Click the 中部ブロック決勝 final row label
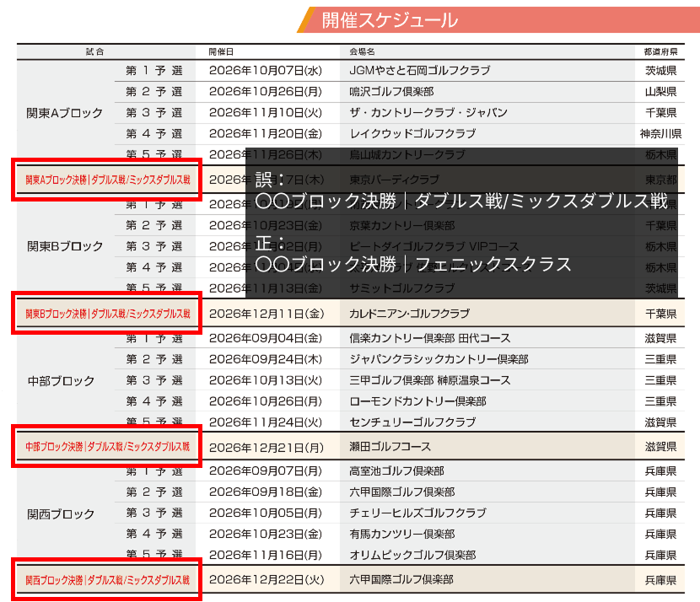This screenshot has height=602, width=700. [108, 447]
